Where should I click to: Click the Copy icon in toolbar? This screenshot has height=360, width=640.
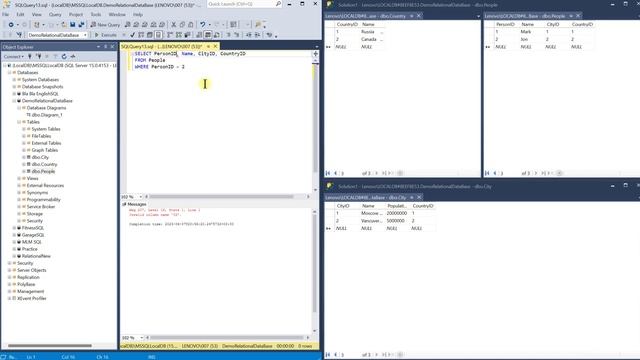point(182,25)
